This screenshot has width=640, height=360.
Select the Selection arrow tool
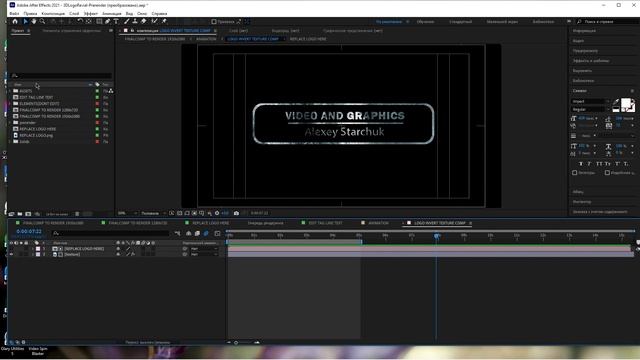coord(25,21)
